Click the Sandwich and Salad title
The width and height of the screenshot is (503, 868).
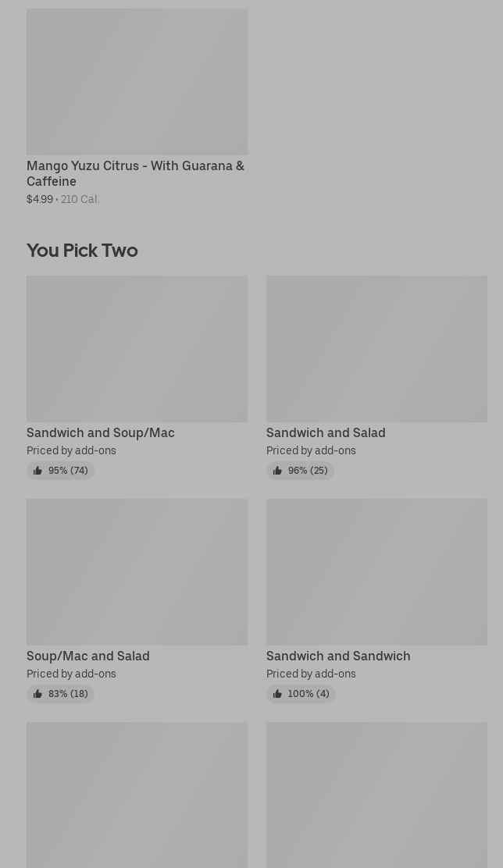coord(326,432)
